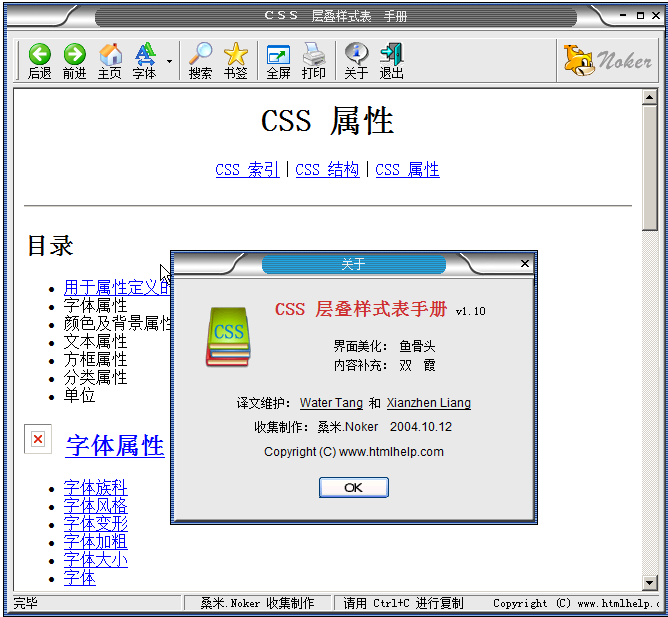Screen dimensions: 668x617
Task: Expand the 字体 dropdown arrow
Action: click(x=170, y=61)
